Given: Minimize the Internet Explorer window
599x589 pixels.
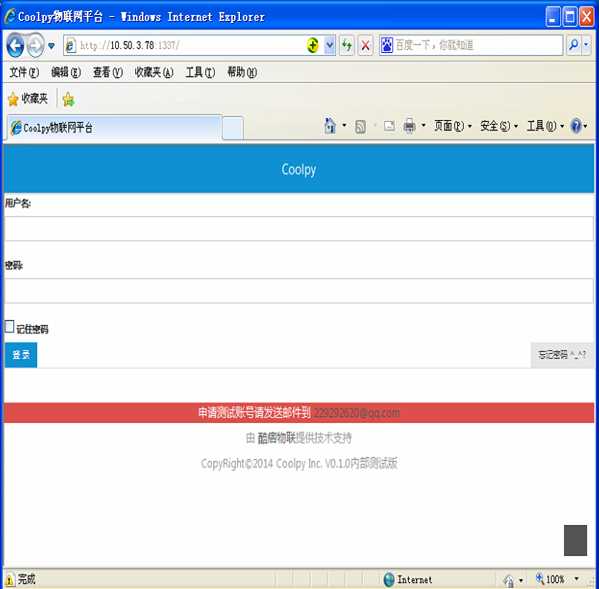Looking at the screenshot, I should (x=553, y=16).
